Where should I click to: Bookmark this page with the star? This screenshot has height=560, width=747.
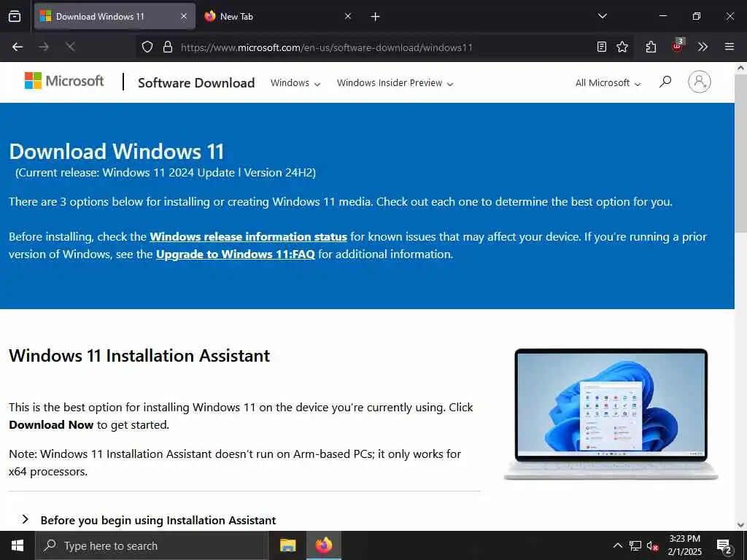[x=622, y=47]
